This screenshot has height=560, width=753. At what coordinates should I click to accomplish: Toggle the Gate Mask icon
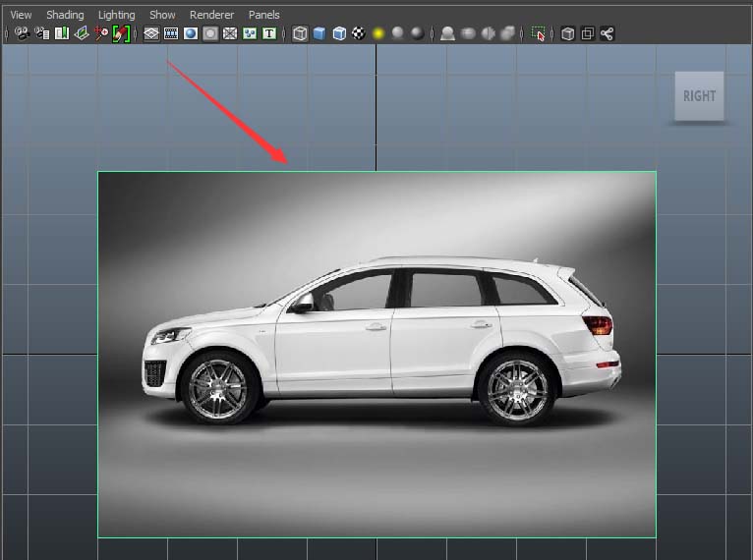[209, 33]
